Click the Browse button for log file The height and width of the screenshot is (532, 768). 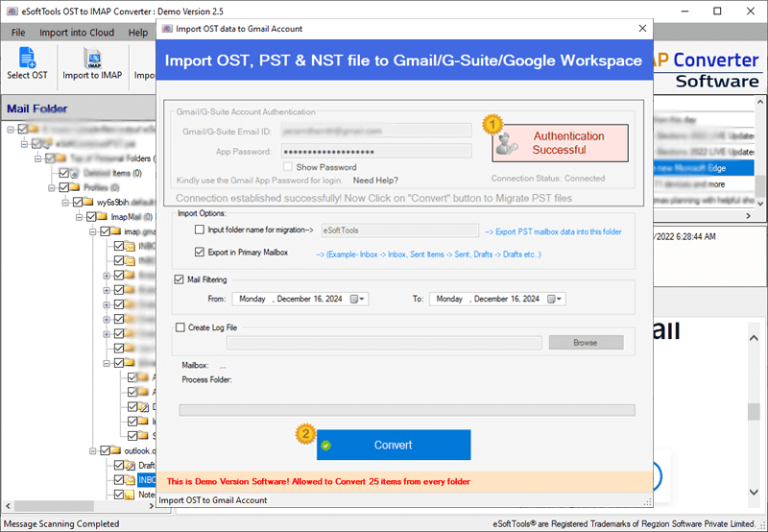586,343
